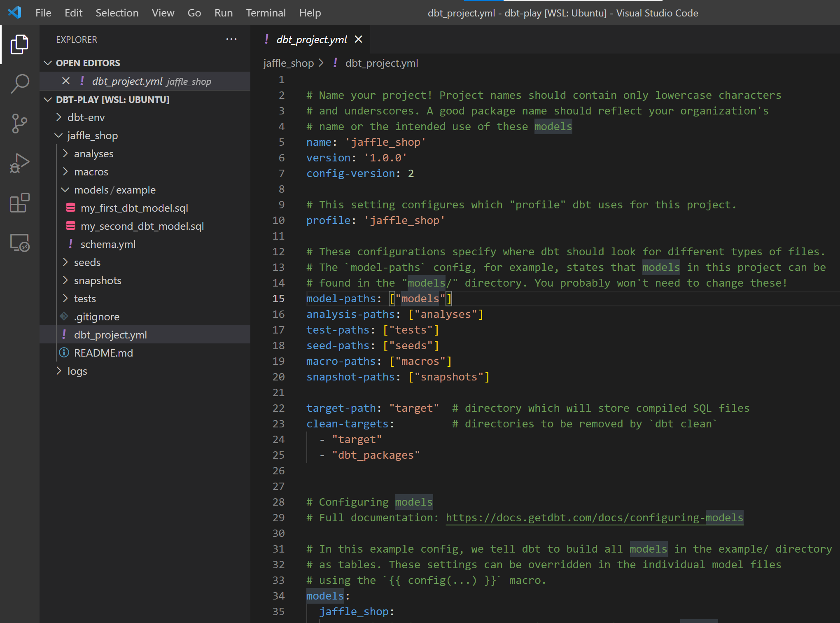Open the Selection menu
Image resolution: width=840 pixels, height=623 pixels.
pyautogui.click(x=117, y=13)
